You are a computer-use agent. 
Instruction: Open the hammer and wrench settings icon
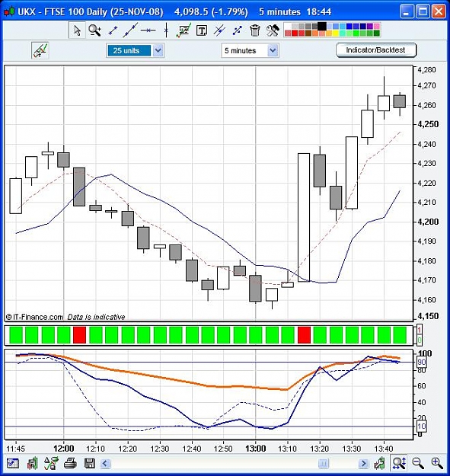[273, 30]
